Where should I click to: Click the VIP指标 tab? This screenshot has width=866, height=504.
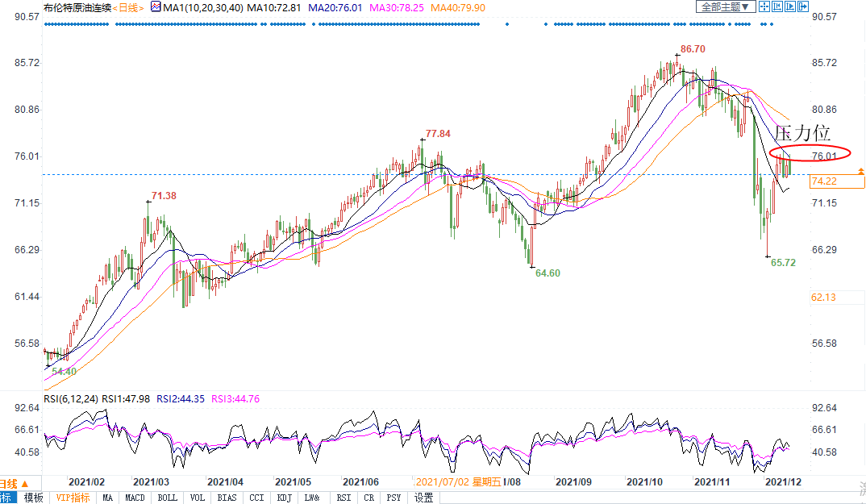[x=73, y=498]
